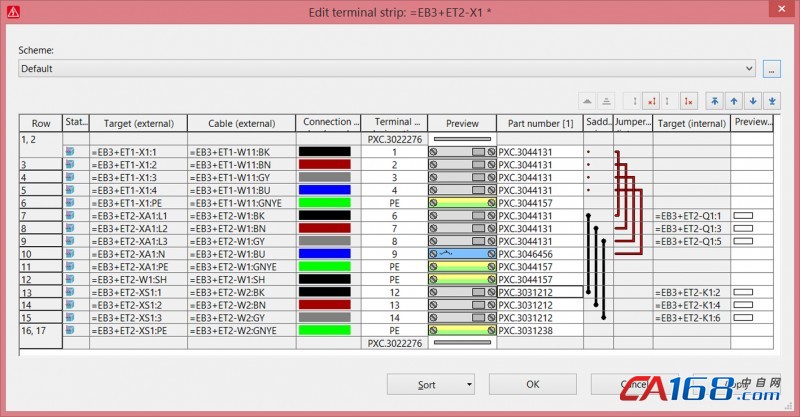Select row header 10
Image resolution: width=800 pixels, height=417 pixels.
point(41,254)
